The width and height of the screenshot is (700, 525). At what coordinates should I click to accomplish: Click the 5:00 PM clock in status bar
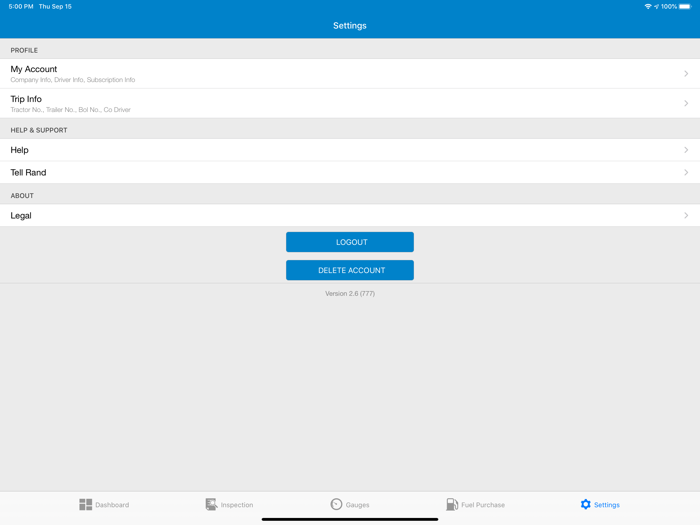click(21, 6)
